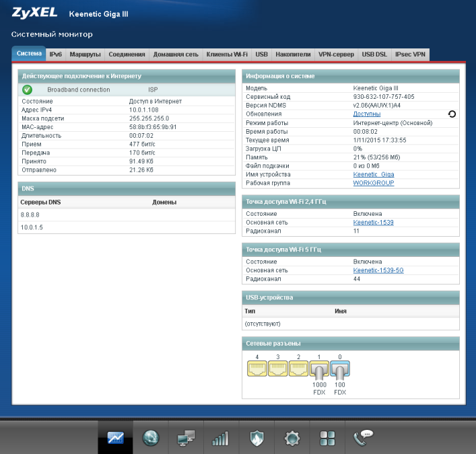Click memory value 21% (53/256 Мб)
The height and width of the screenshot is (454, 476).
376,157
